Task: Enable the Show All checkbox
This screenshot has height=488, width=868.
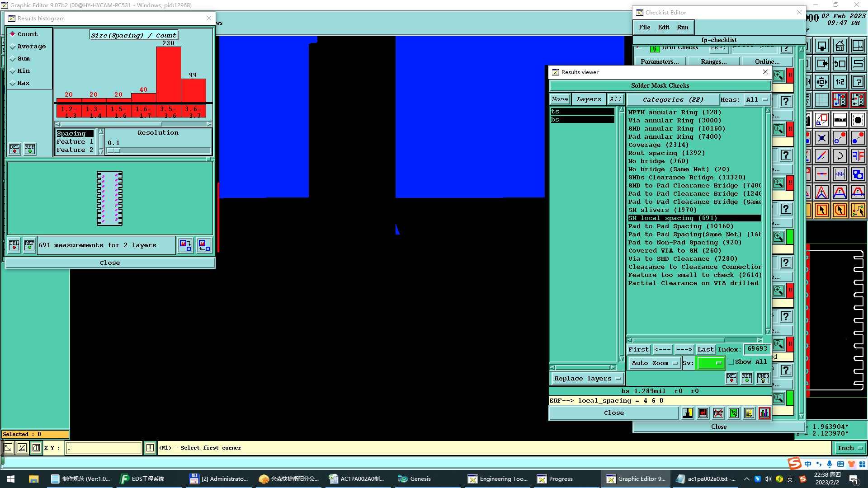Action: (x=731, y=362)
